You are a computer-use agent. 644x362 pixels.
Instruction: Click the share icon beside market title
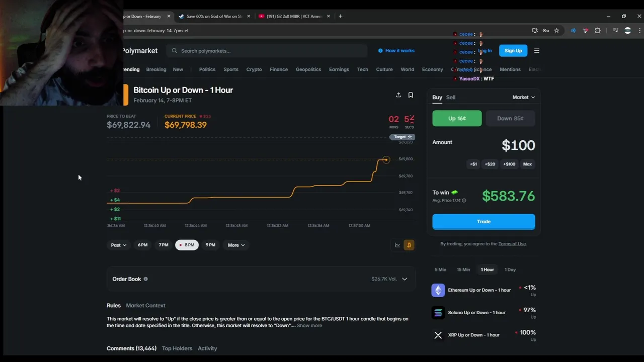[398, 95]
